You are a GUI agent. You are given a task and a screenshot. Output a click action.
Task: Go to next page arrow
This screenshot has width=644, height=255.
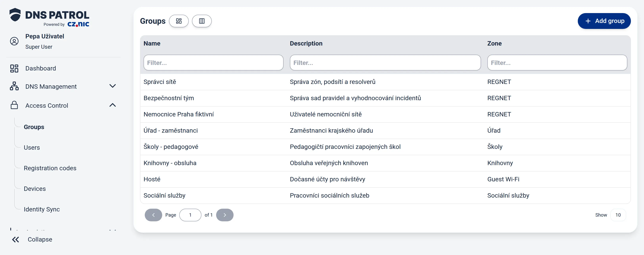[x=225, y=215]
